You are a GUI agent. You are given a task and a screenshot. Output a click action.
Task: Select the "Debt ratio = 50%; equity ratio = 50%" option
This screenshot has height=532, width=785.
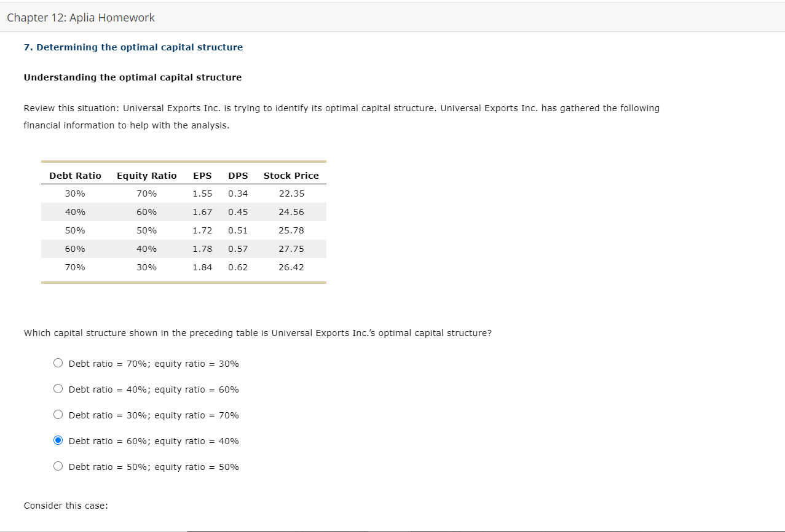(x=58, y=466)
